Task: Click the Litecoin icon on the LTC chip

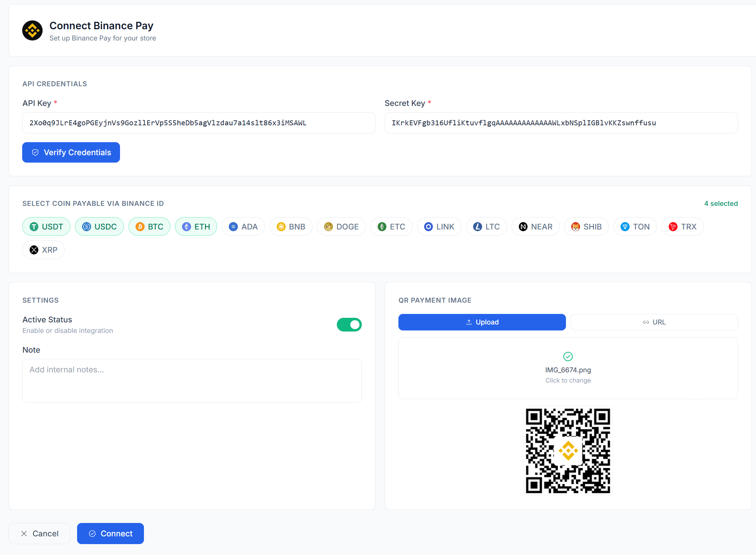Action: click(x=477, y=227)
